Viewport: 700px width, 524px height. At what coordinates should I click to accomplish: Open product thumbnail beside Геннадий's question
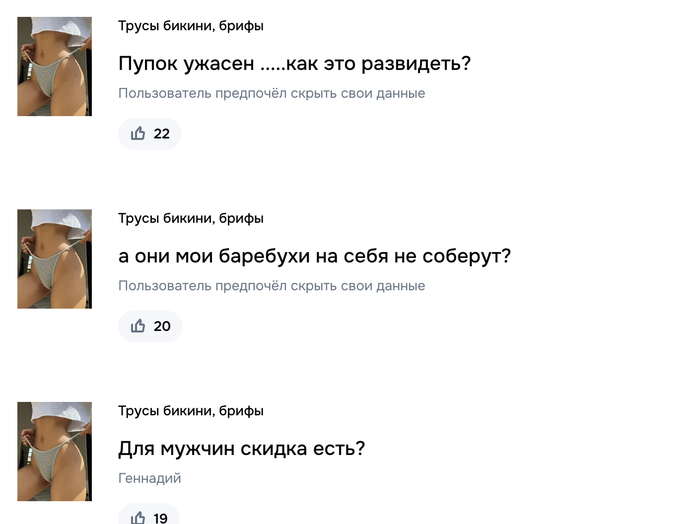54,451
